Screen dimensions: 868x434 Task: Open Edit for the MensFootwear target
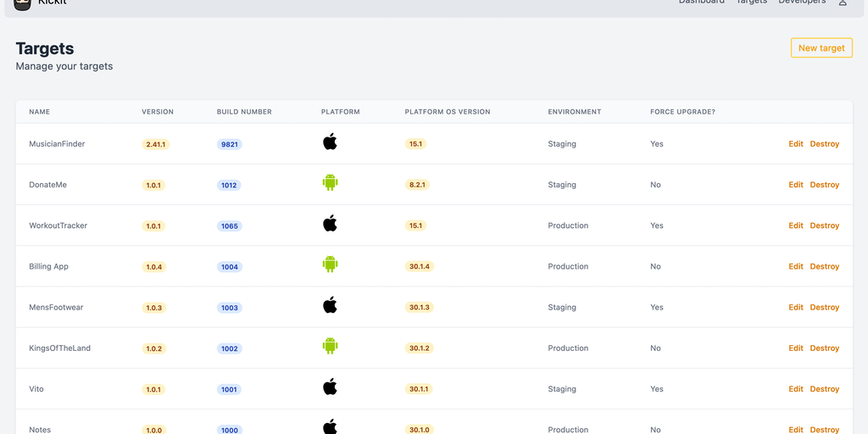[x=796, y=308]
